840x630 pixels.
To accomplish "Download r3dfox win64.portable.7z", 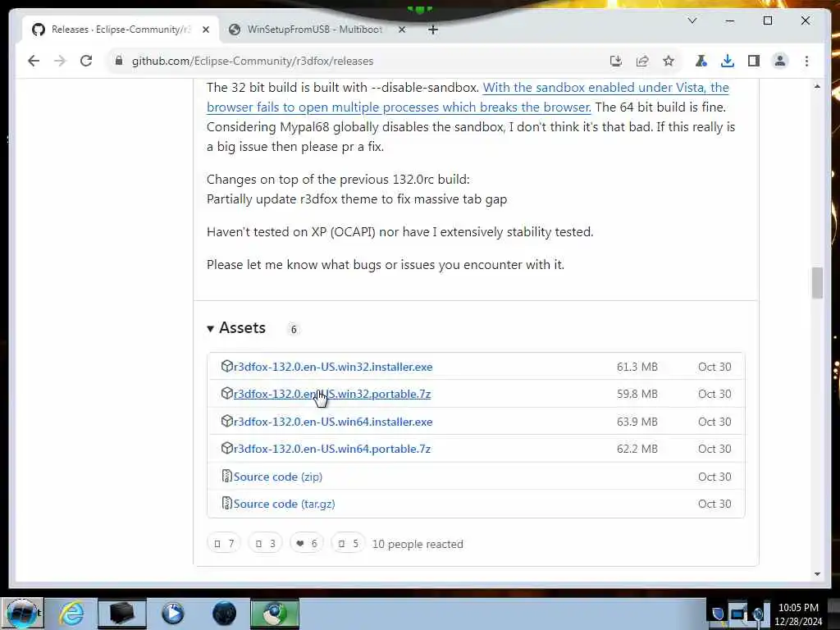I will (332, 449).
